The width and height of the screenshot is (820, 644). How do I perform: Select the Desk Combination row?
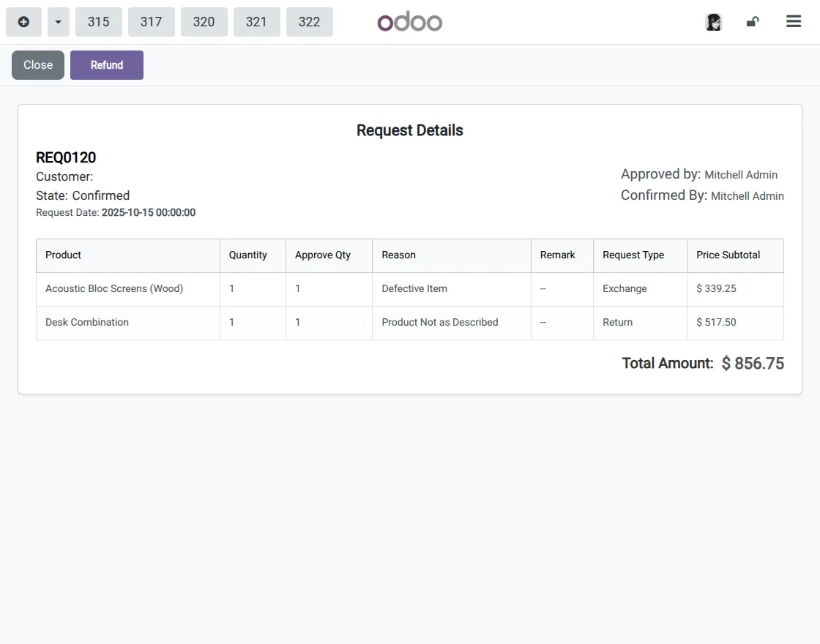(86, 322)
